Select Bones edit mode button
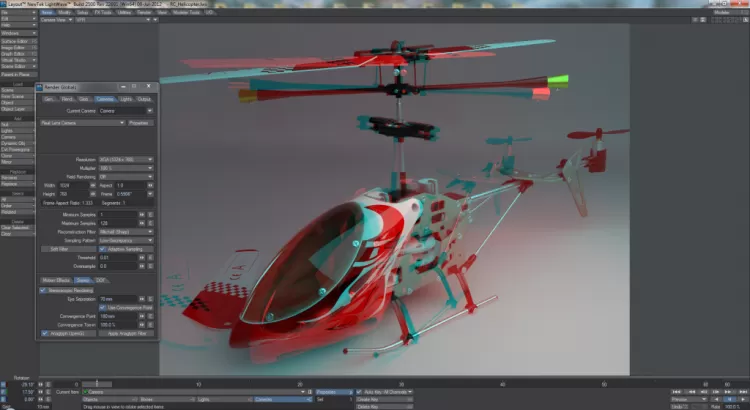Viewport: 750px width, 410px height. 167,399
